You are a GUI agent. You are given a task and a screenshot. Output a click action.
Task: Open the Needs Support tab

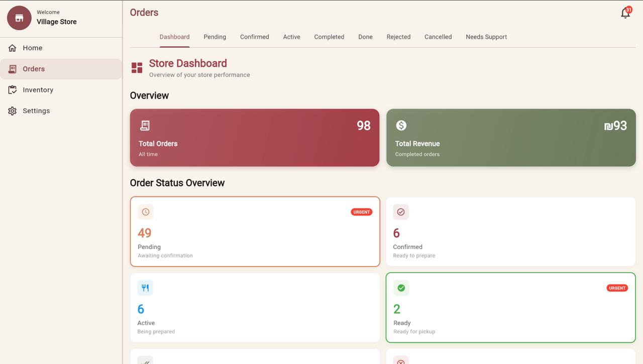tap(486, 37)
